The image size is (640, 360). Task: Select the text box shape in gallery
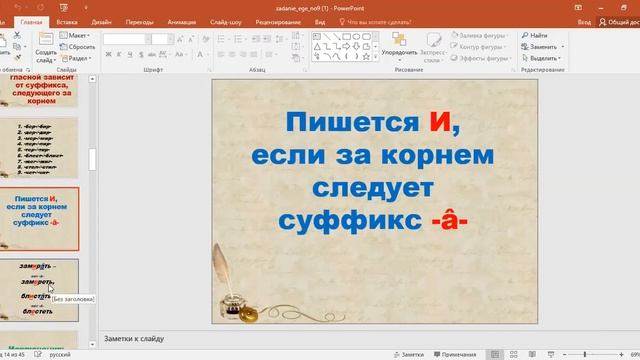click(317, 37)
